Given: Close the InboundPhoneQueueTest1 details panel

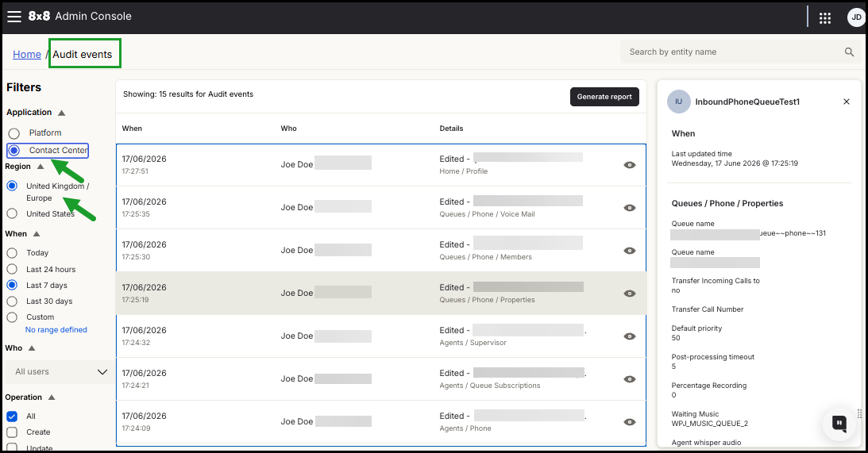Looking at the screenshot, I should (847, 102).
